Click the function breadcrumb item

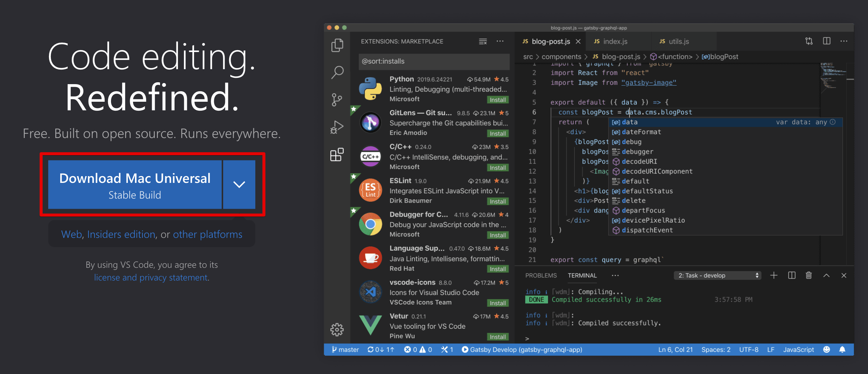pyautogui.click(x=671, y=56)
